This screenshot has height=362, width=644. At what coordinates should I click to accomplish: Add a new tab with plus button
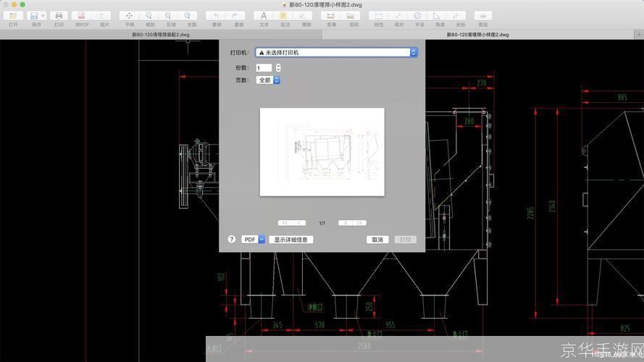[x=639, y=35]
